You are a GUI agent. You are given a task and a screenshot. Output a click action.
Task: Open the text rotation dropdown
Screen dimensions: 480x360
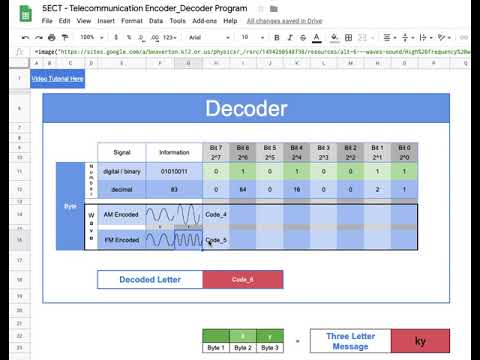444,37
